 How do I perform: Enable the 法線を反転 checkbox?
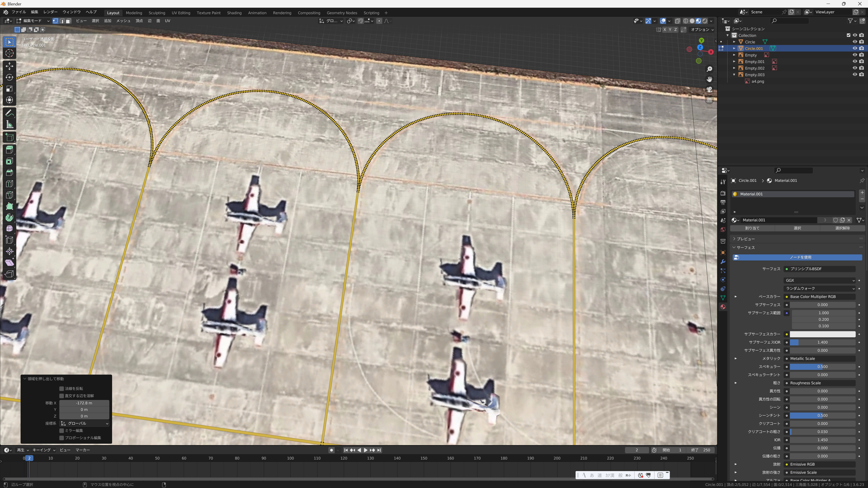click(x=62, y=389)
